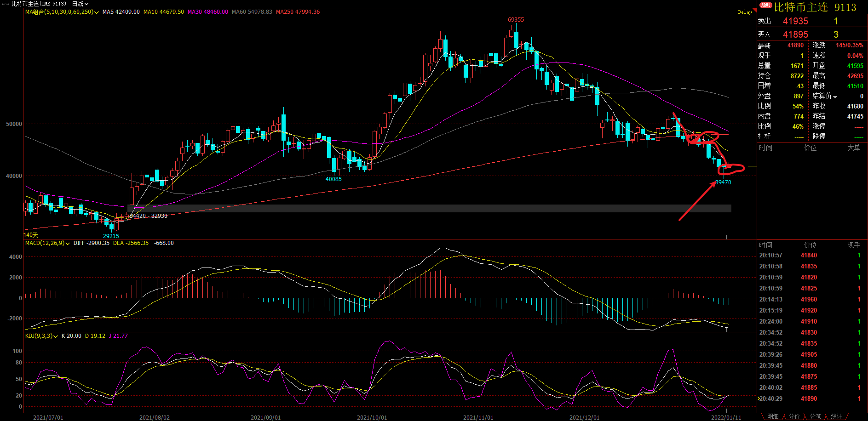Click the red 延时 delay badge
This screenshot has height=421, width=868.
[x=765, y=6]
